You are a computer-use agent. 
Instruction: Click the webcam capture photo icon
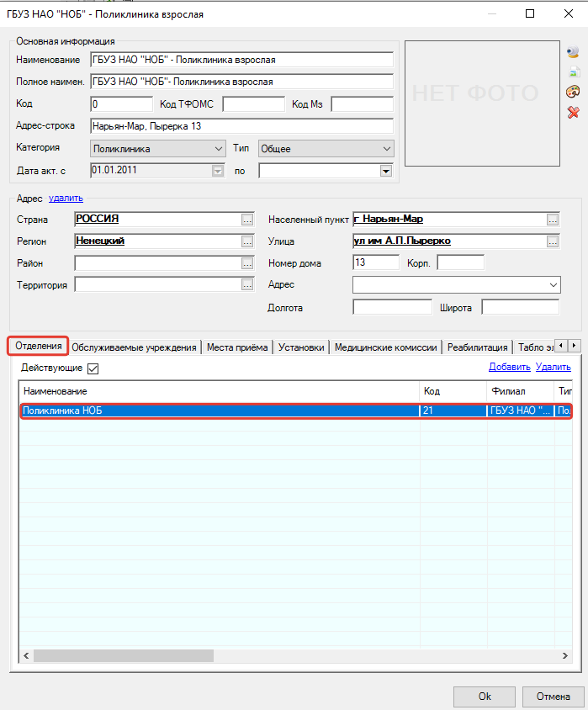573,51
